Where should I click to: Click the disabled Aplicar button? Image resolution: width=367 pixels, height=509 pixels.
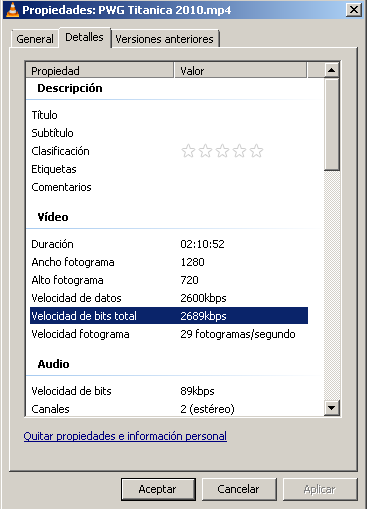tap(320, 489)
